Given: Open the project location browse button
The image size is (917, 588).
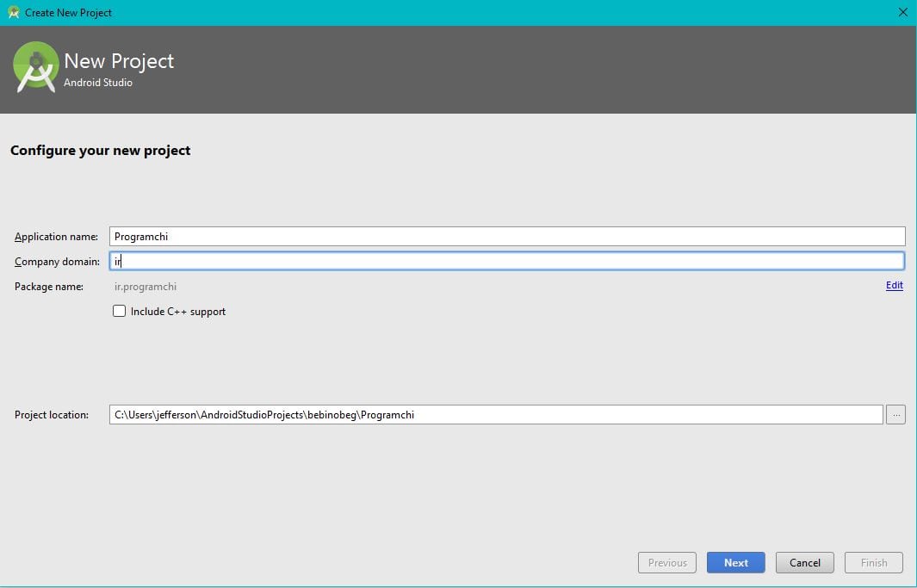Looking at the screenshot, I should (x=895, y=414).
